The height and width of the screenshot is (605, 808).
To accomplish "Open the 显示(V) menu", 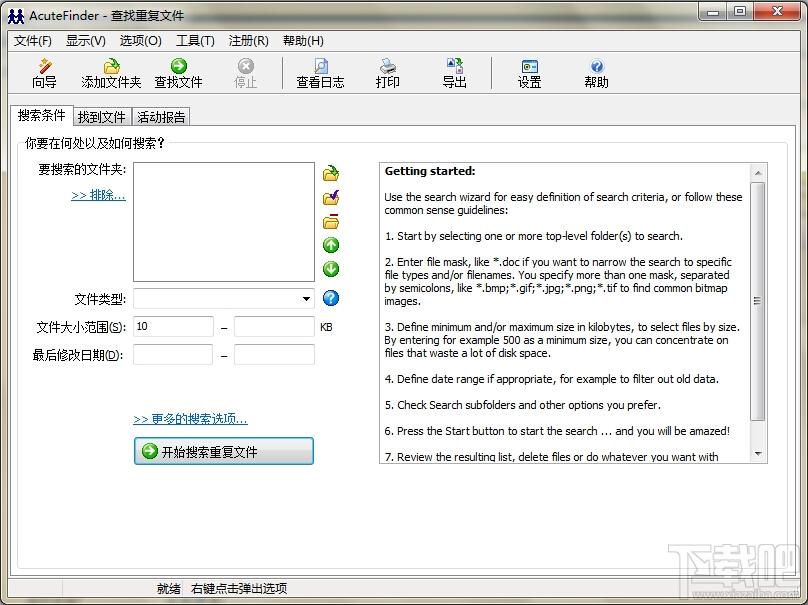I will click(86, 41).
